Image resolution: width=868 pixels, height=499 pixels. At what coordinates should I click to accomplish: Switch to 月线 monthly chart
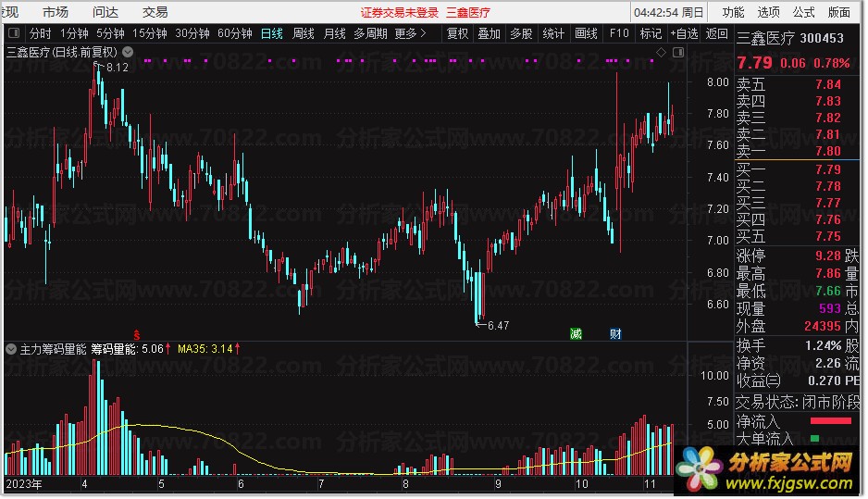[x=334, y=33]
